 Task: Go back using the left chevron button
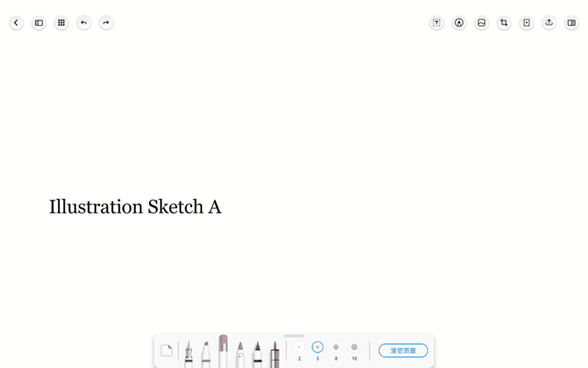point(17,23)
